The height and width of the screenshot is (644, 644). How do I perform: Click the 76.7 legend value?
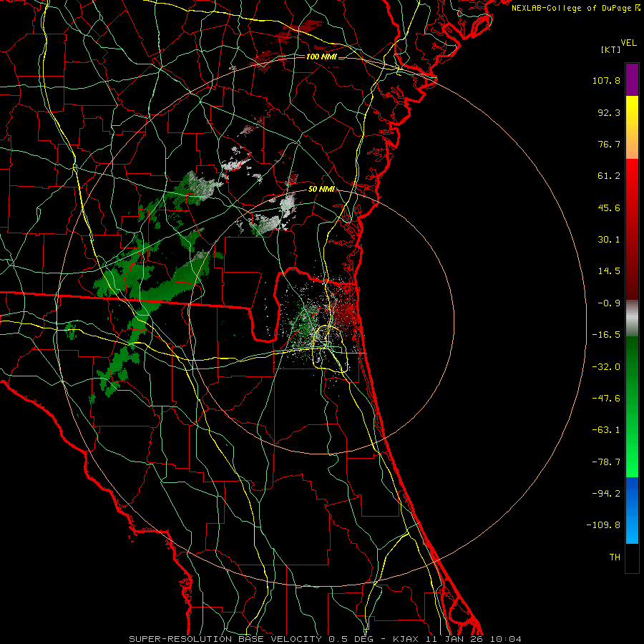[609, 144]
